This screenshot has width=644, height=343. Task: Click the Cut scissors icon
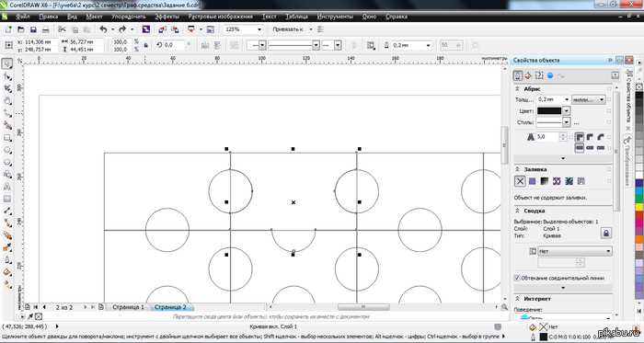point(62,29)
